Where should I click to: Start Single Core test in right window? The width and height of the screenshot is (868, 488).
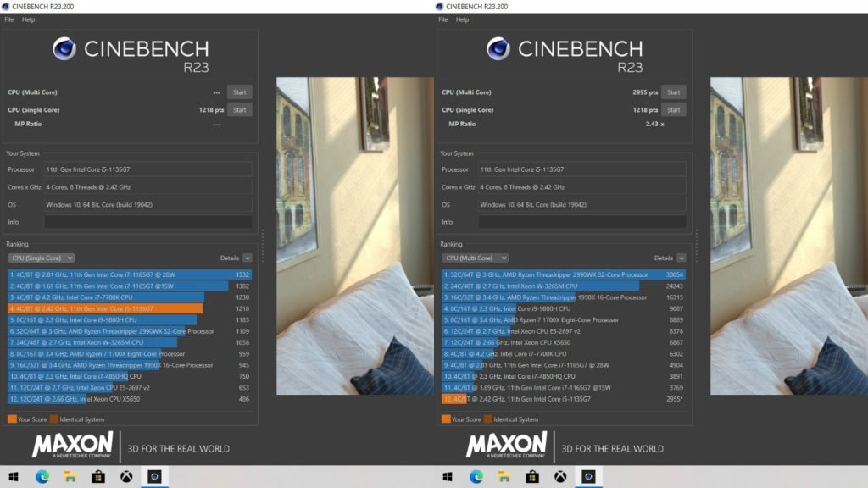pos(674,109)
